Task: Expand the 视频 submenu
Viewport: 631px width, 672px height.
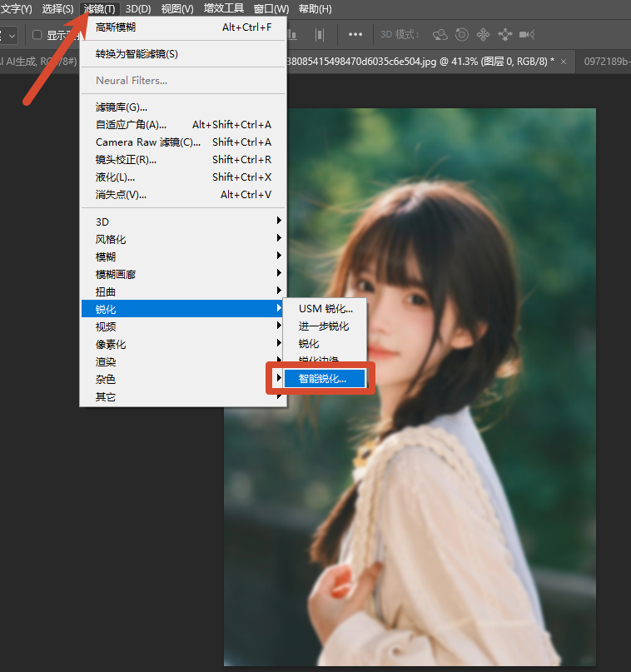Action: (183, 326)
